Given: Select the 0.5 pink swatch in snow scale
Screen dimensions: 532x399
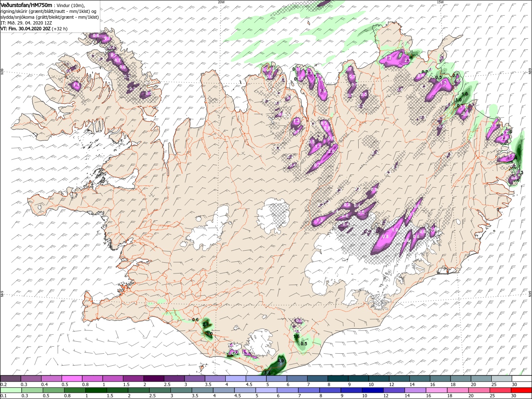Looking at the screenshot, I should point(72,379).
